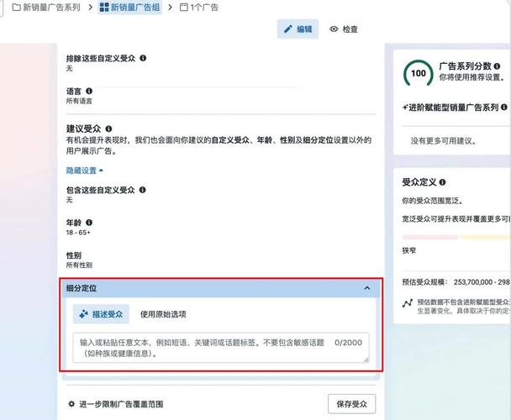Screen dimensions: 511x420
Task: Switch to 检查 review mode
Action: (x=344, y=29)
